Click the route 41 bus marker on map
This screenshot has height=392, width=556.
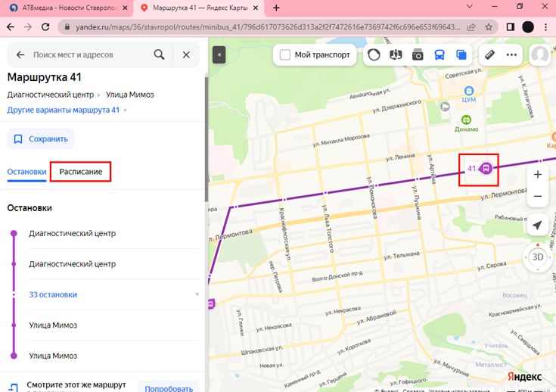coord(486,168)
